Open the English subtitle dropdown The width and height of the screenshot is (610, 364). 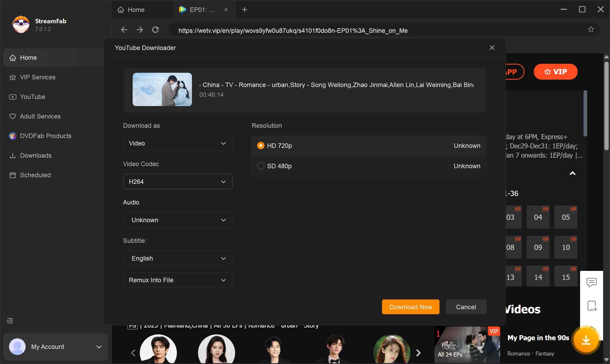(x=178, y=258)
